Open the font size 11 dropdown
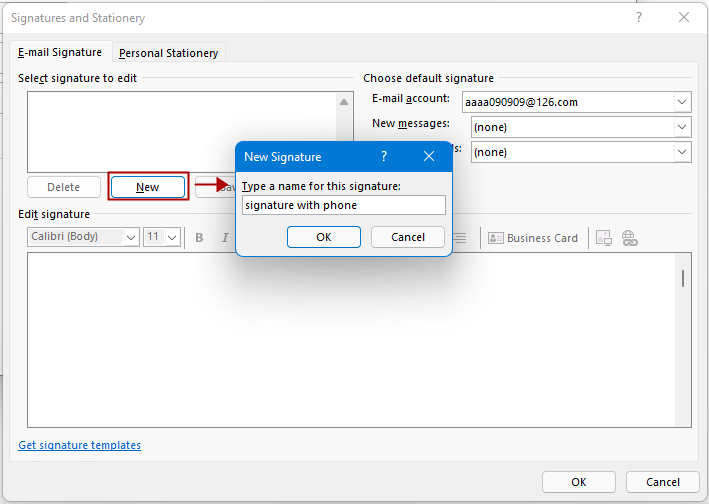Image resolution: width=709 pixels, height=504 pixels. point(172,238)
